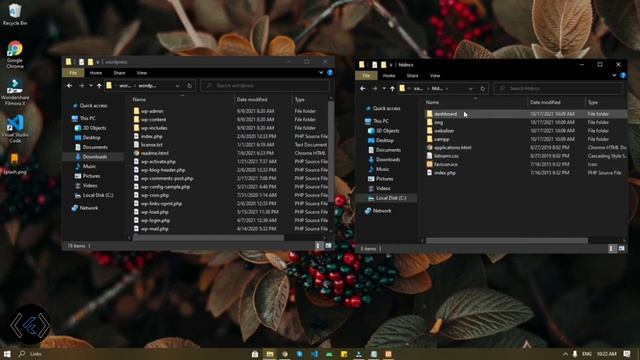Open View tab in htdocs window
Image resolution: width=640 pixels, height=360 pixels.
tap(435, 76)
